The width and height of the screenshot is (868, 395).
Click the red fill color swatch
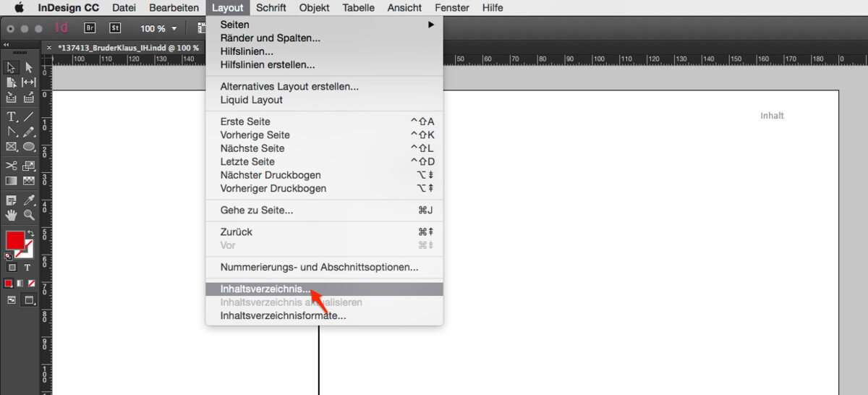(15, 240)
